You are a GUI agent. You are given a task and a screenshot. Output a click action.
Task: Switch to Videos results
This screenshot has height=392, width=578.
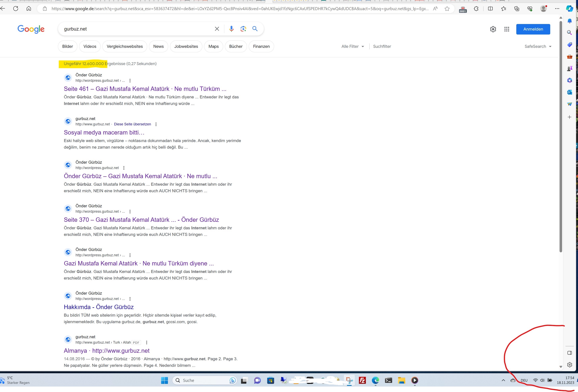90,46
